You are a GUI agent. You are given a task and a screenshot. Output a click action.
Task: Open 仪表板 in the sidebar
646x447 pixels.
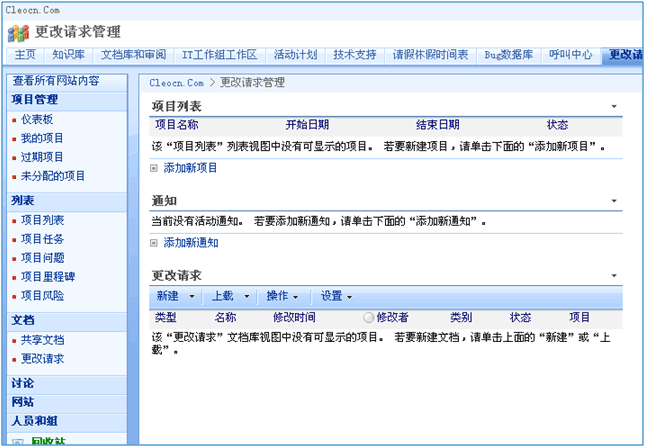(x=37, y=119)
